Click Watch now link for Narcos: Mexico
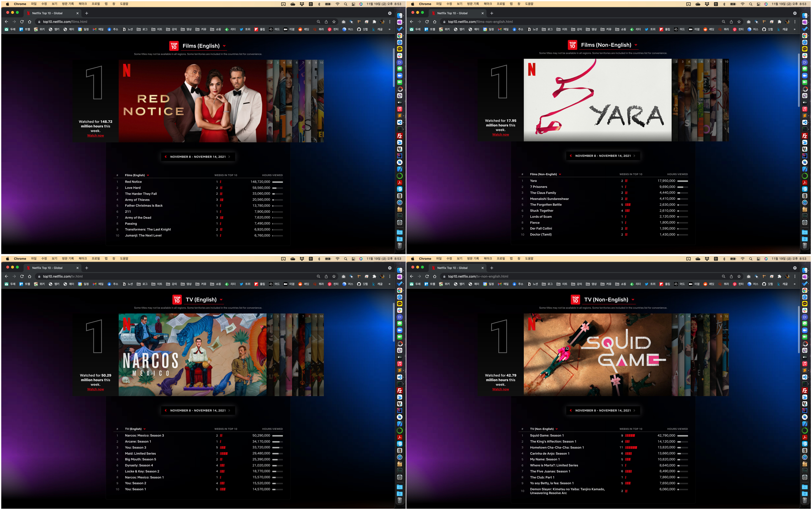This screenshot has width=812, height=510. (95, 389)
